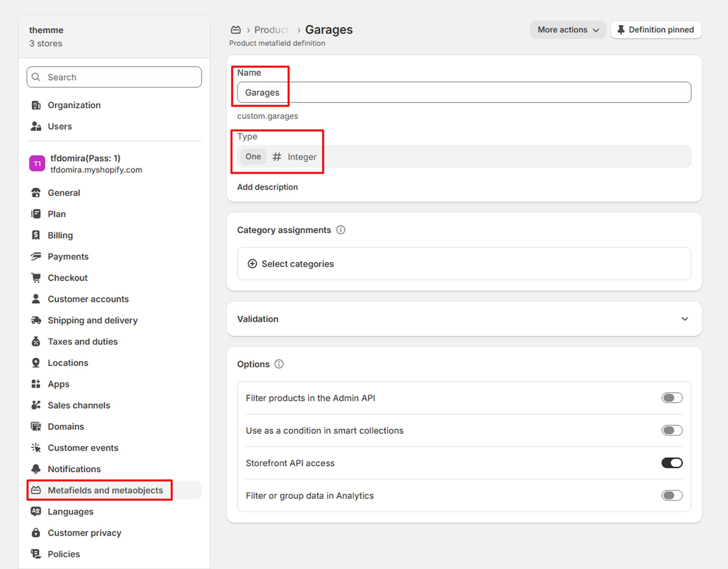Click the Users people icon
Viewport: 728px width, 569px height.
coord(36,126)
